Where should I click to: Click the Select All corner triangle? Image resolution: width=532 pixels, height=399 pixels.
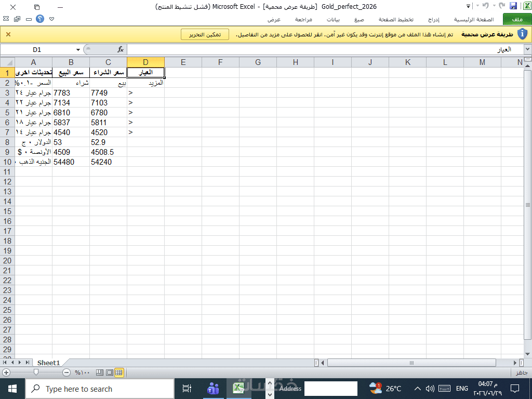[7, 62]
